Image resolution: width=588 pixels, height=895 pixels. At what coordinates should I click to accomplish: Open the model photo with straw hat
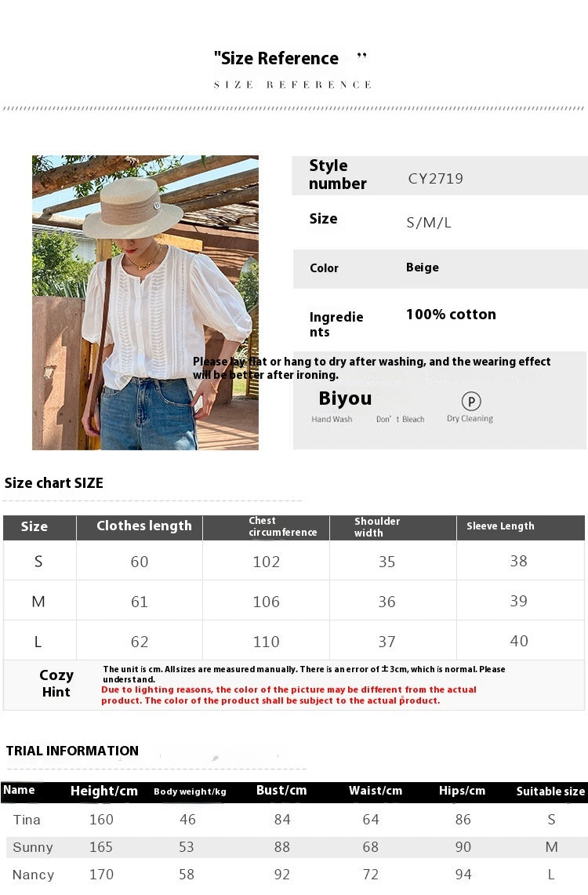click(145, 303)
